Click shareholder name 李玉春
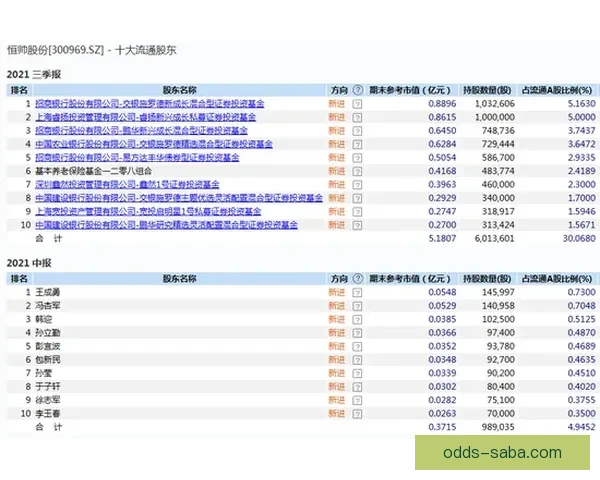The width and height of the screenshot is (600, 480). 48,413
